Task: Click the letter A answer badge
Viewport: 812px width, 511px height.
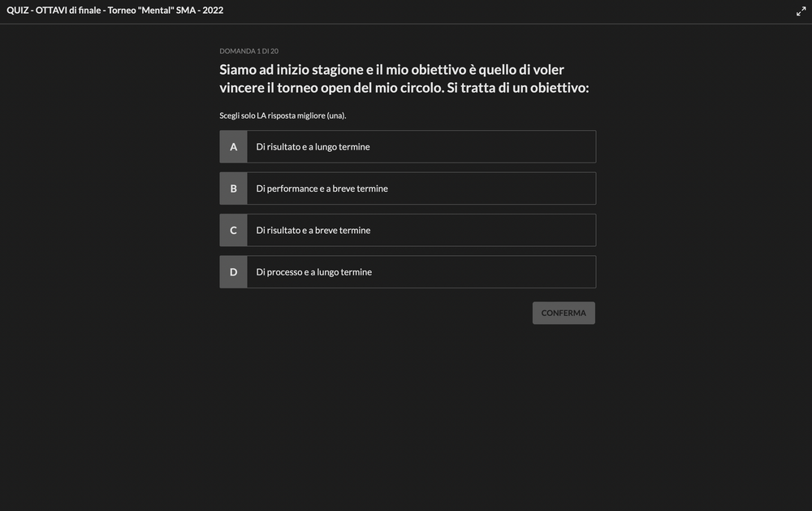Action: click(x=234, y=147)
